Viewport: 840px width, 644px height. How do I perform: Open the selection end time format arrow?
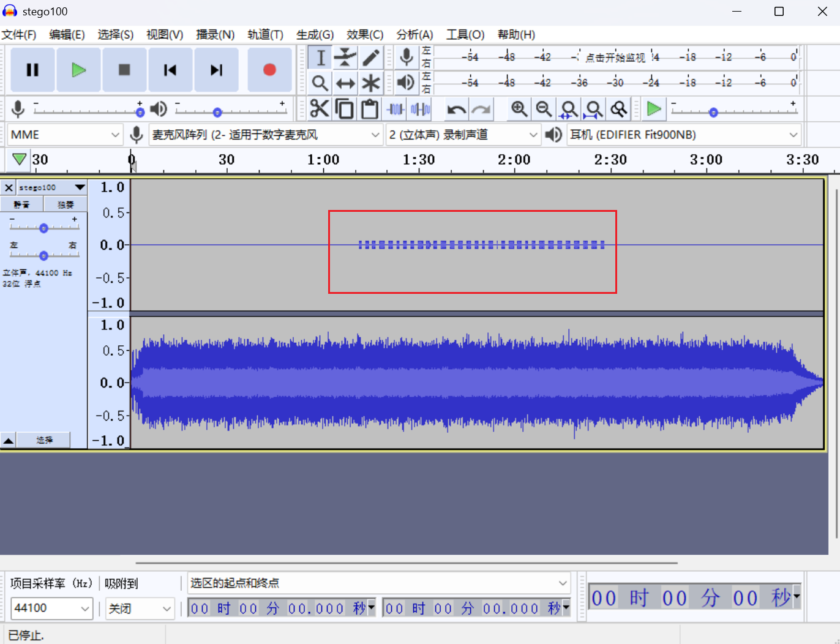[566, 608]
